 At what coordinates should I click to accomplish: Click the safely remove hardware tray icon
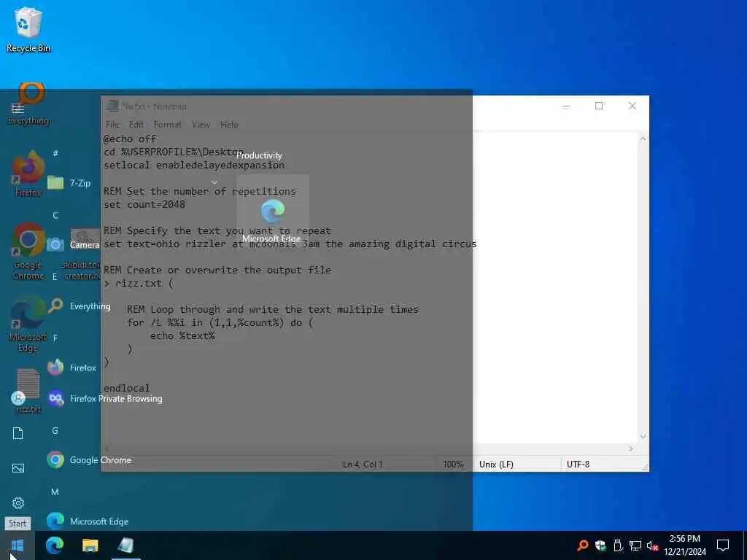618,545
